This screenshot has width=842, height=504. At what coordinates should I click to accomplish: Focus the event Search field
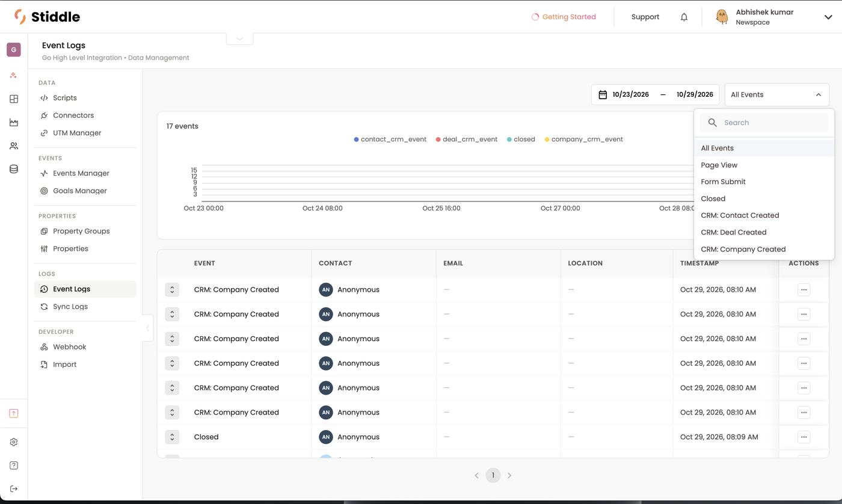(764, 123)
